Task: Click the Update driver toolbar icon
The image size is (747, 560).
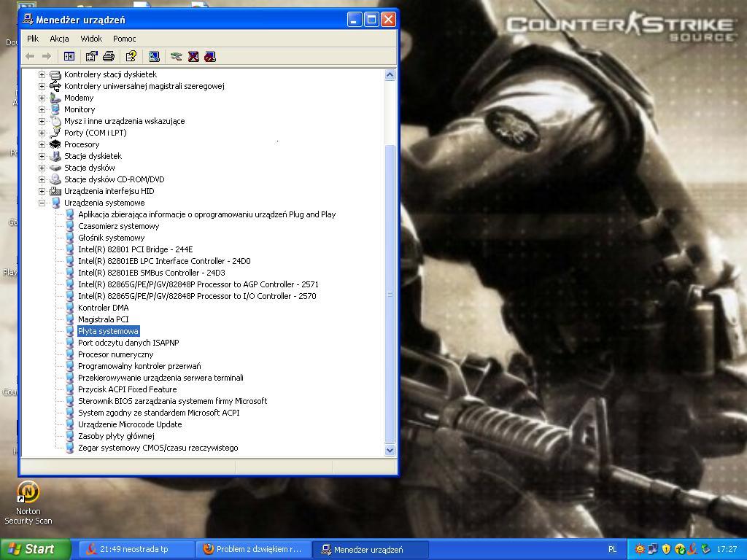Action: 177,57
